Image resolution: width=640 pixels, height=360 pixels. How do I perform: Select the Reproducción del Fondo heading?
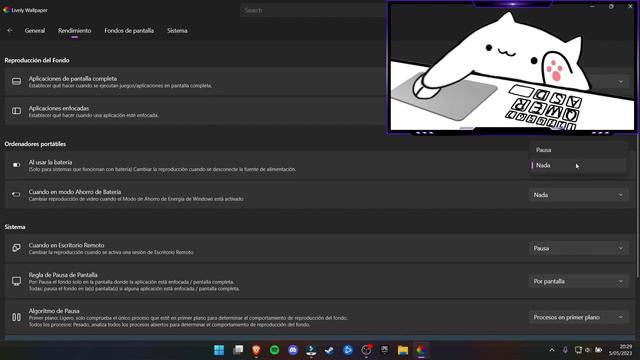point(37,60)
